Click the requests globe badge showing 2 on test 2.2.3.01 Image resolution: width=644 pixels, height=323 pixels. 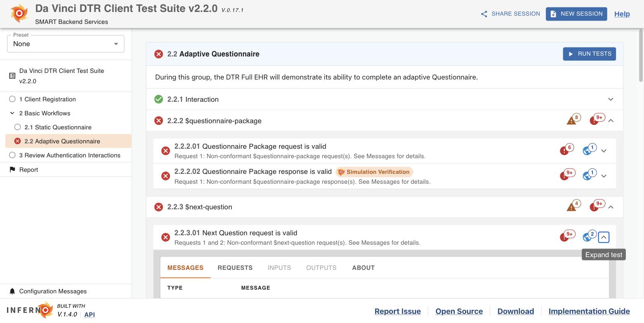590,236
